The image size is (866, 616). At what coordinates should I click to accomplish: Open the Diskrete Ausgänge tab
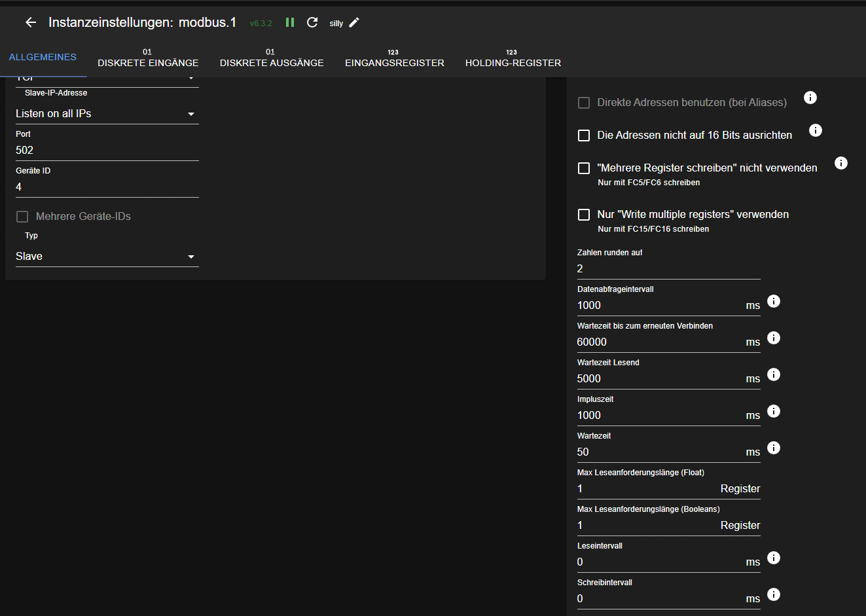272,58
